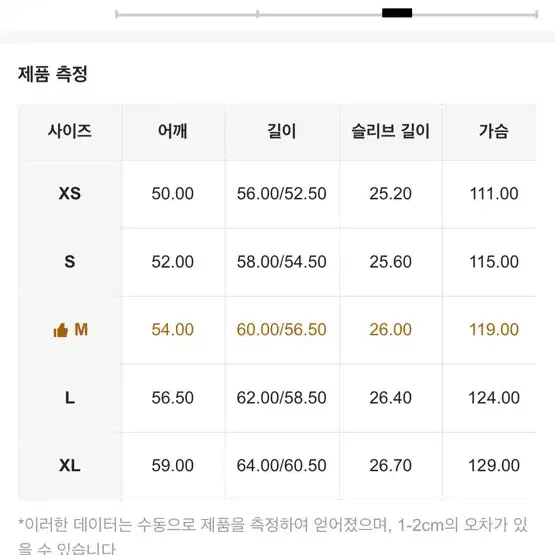Click the slider track's left end
This screenshot has width=555, height=555.
[117, 15]
